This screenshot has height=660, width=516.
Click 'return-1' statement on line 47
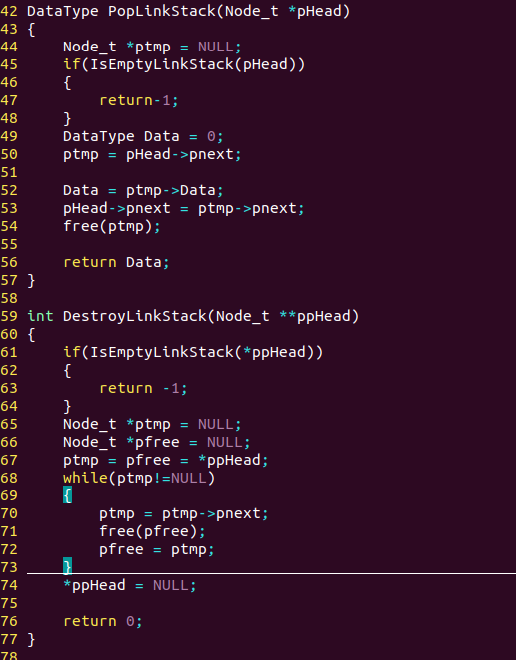point(139,101)
